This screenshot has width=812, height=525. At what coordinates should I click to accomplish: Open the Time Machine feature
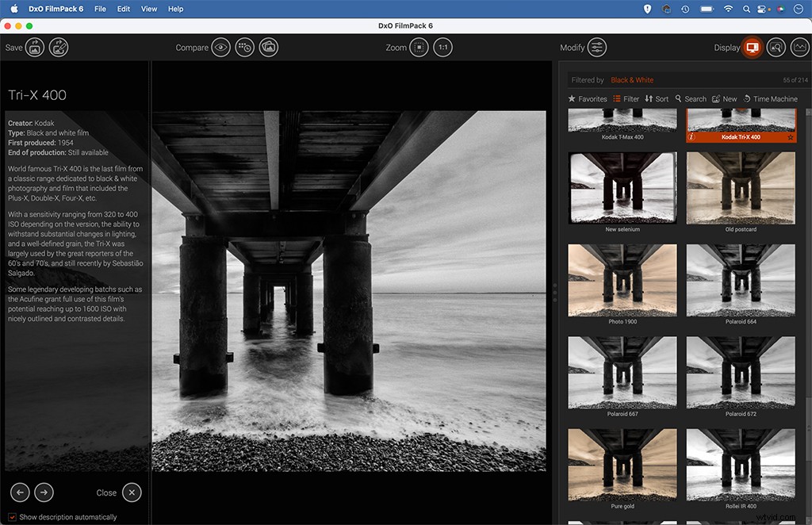click(x=771, y=98)
